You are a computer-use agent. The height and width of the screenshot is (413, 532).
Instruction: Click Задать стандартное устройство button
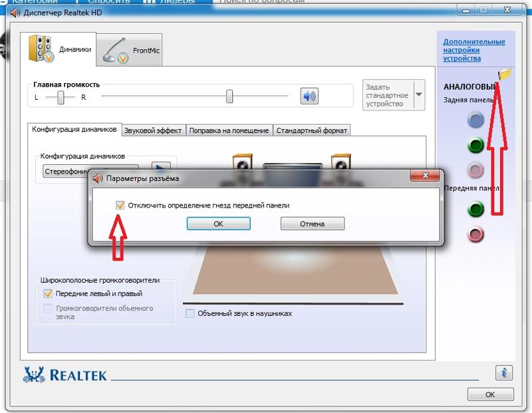pos(388,95)
